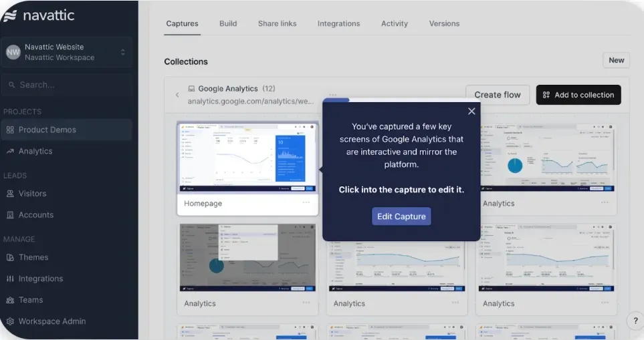The image size is (644, 340).
Task: Click the Teams group icon
Action: coord(10,300)
